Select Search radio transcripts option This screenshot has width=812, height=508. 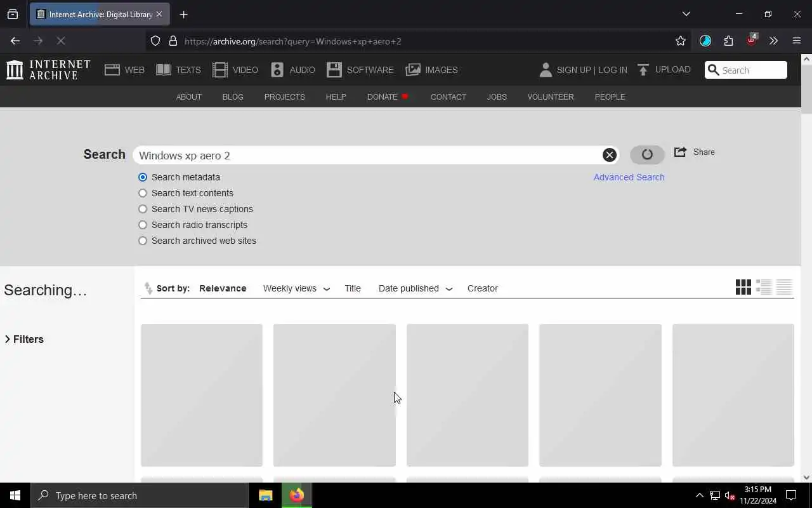[143, 225]
